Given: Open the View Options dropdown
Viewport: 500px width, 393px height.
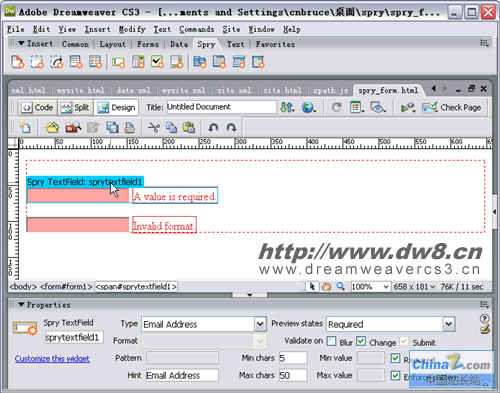Looking at the screenshot, I should click(x=357, y=107).
